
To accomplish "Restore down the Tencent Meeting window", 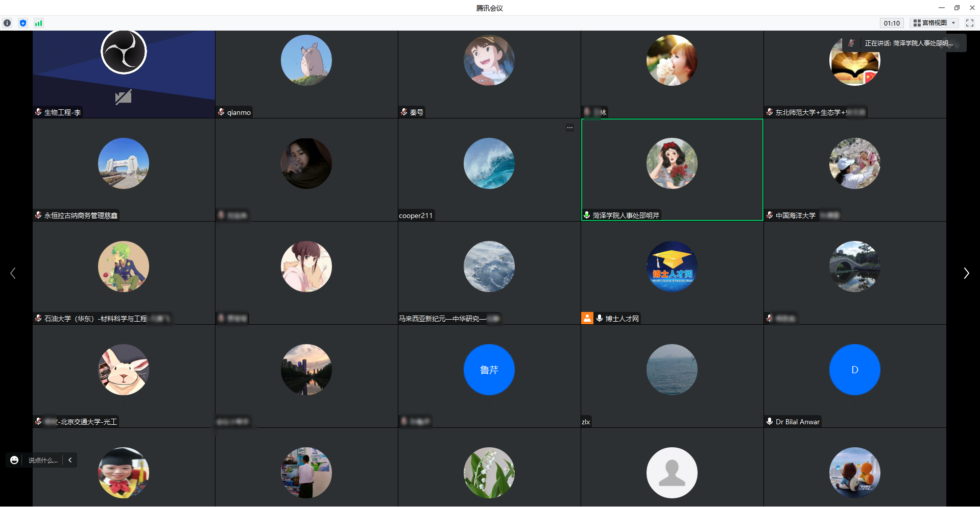I will tap(957, 8).
